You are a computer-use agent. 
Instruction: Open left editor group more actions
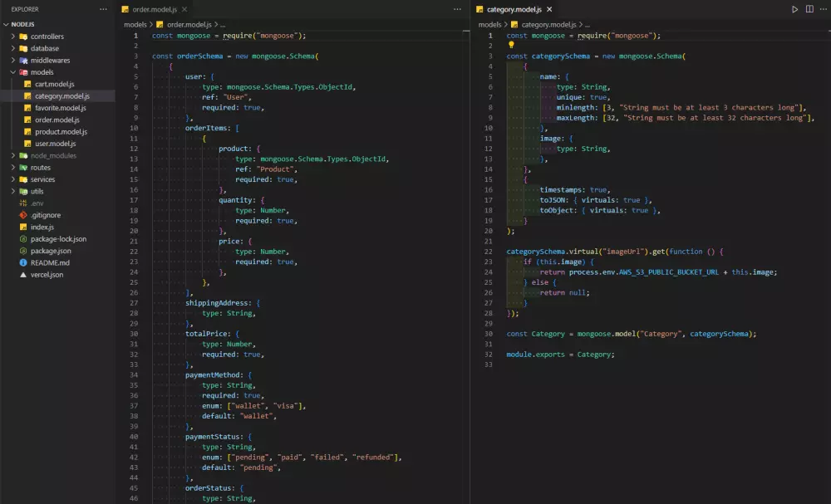pyautogui.click(x=457, y=9)
